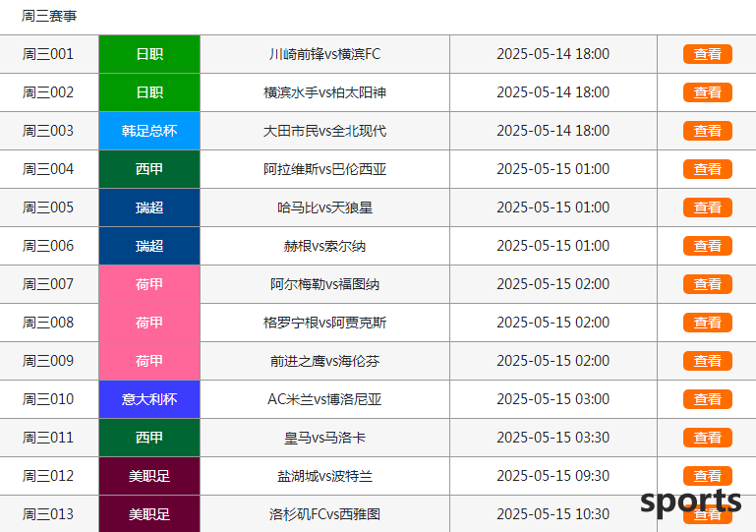View details of 哈马比vs天狼星 via 查看

pos(707,207)
